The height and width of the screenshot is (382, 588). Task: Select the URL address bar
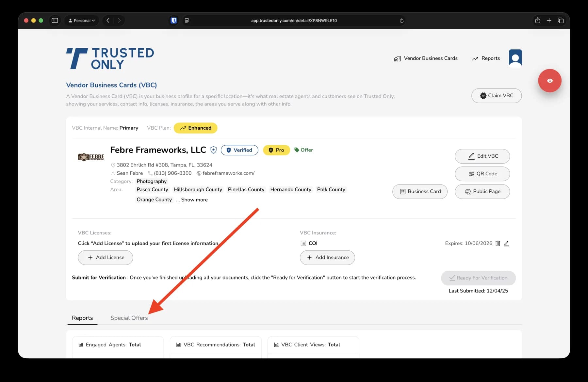294,21
